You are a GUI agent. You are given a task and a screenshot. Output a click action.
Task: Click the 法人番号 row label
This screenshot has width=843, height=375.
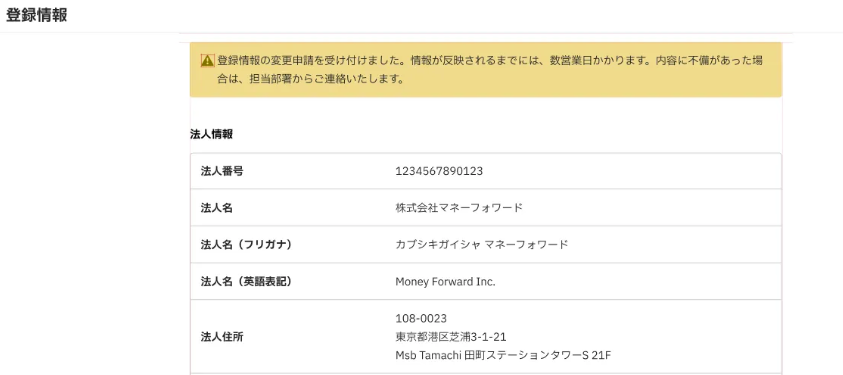[x=222, y=171]
